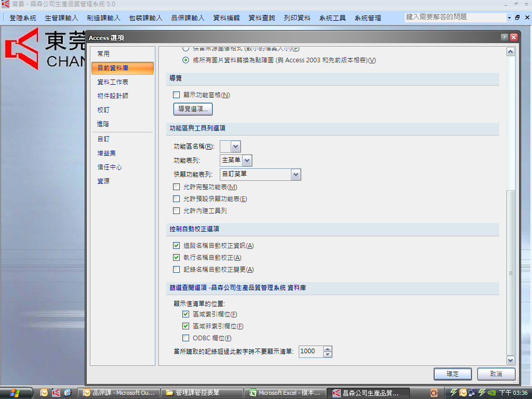Uncheck 追蹤名稱自動校正資訊 checkbox

point(176,245)
